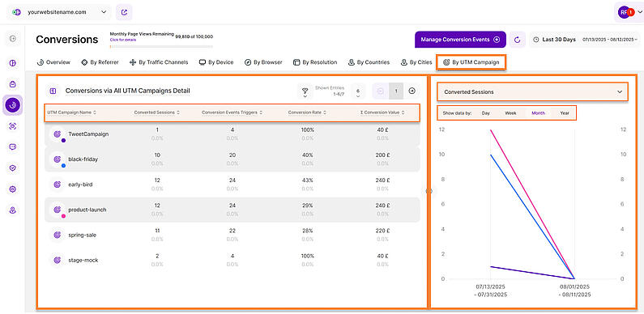
Task: Go to next table page arrow
Action: click(412, 91)
